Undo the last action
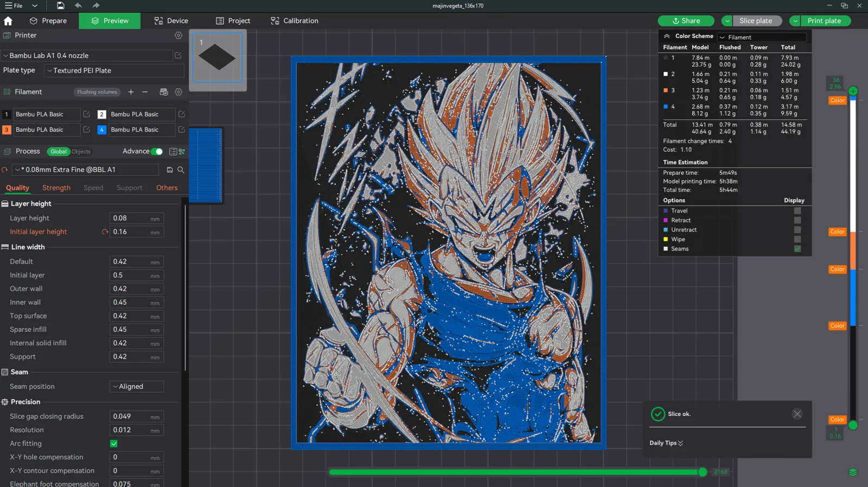The height and width of the screenshot is (487, 868). 78,5
